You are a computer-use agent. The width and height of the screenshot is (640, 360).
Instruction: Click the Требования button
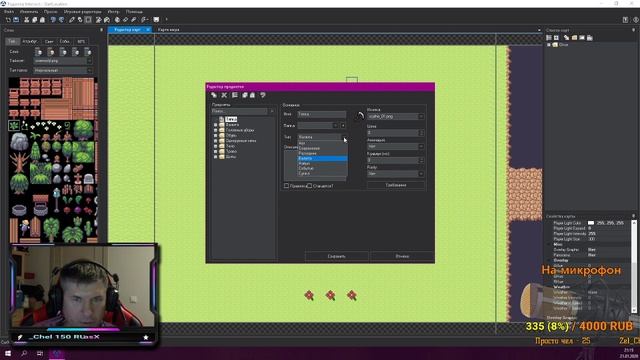point(396,185)
